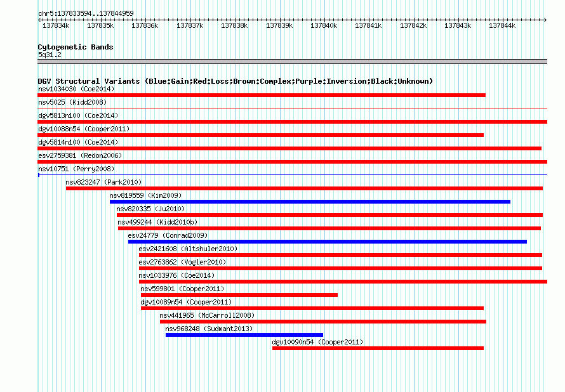Click the 137837k ruler tick label
This screenshot has width=565, height=392.
[x=190, y=25]
